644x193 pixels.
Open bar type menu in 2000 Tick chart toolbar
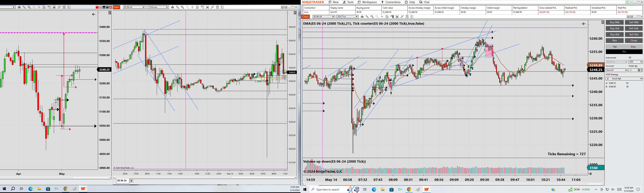tap(362, 17)
